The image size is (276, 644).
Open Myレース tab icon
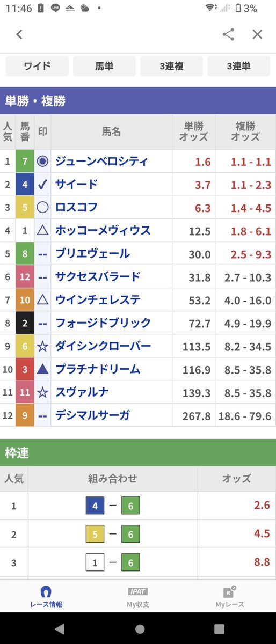tap(230, 596)
